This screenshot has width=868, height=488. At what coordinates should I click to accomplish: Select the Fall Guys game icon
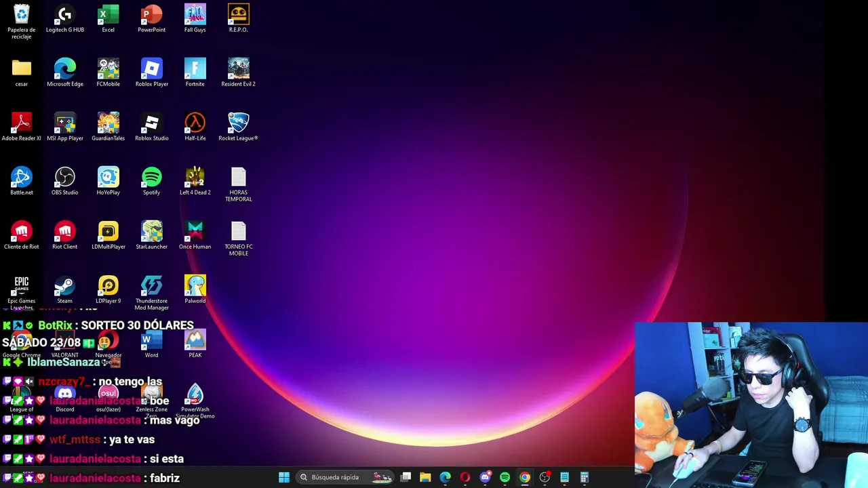[195, 19]
